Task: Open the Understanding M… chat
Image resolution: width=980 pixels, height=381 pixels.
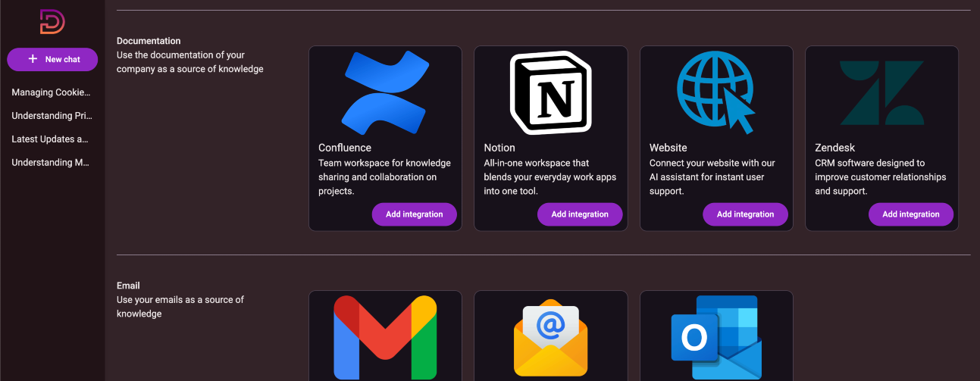Action: [52, 163]
